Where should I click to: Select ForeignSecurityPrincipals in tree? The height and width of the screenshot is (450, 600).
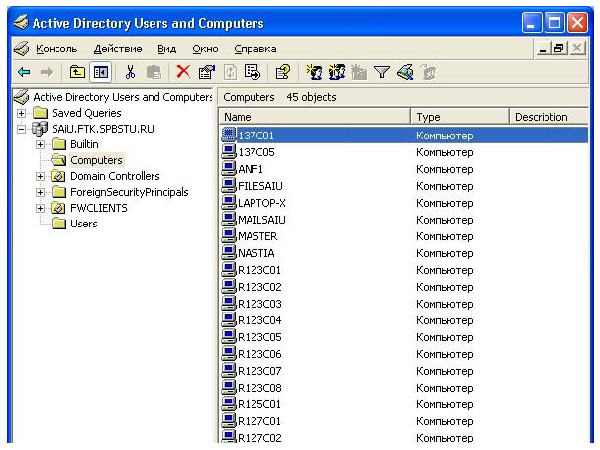pyautogui.click(x=129, y=192)
